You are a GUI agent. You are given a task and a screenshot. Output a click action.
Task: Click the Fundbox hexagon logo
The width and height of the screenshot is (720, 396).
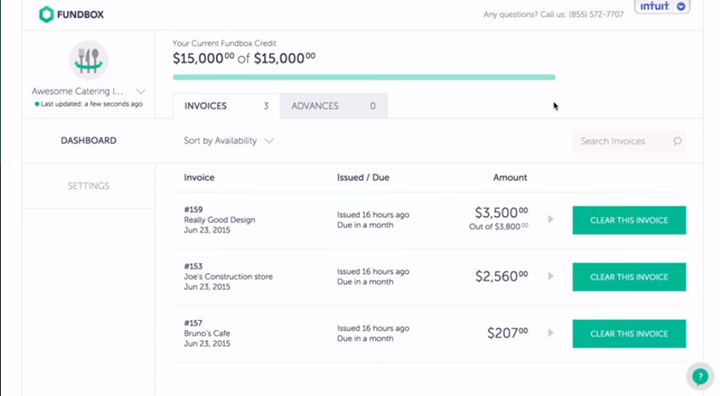coord(46,14)
